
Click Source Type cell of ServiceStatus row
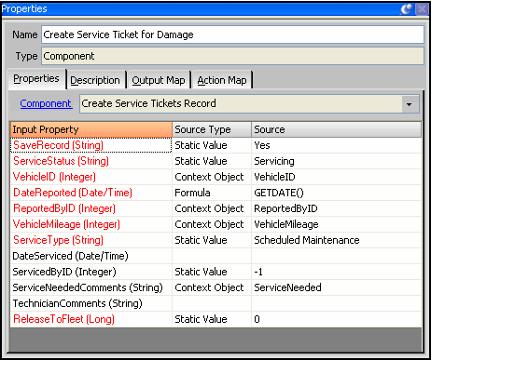coord(212,161)
